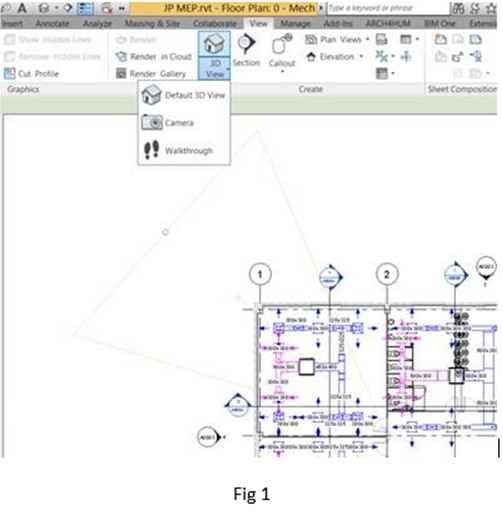
Task: Switch to the Annotate ribbon tab
Action: pos(52,23)
